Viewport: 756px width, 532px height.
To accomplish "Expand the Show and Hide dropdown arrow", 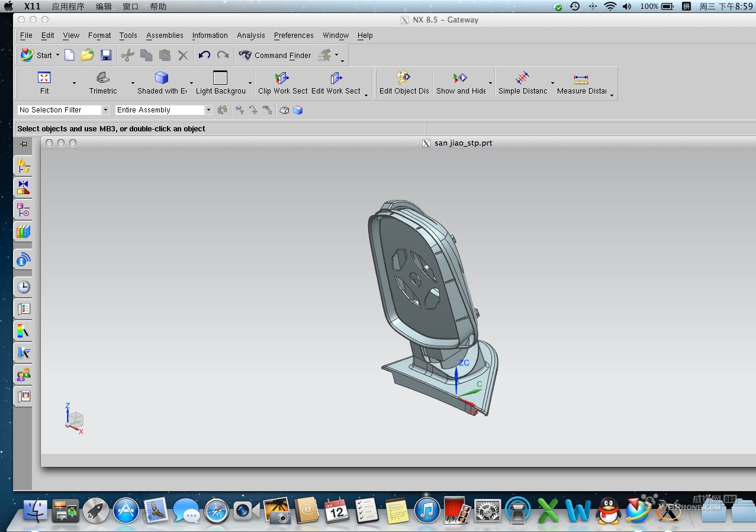I will pos(490,83).
